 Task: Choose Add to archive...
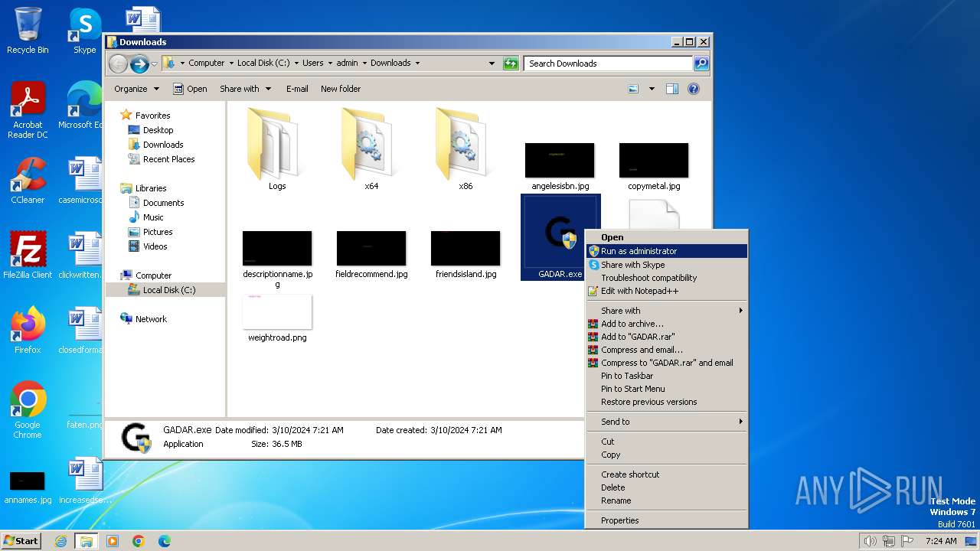(x=667, y=324)
